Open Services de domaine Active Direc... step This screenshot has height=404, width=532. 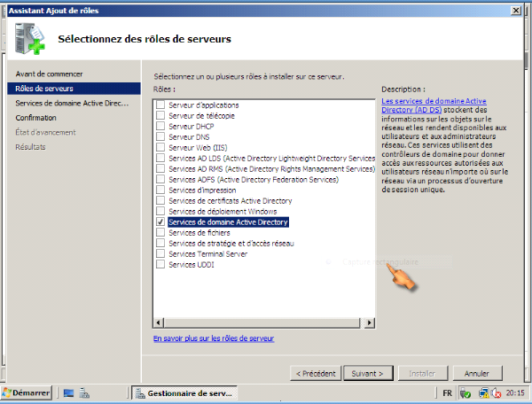pos(72,103)
